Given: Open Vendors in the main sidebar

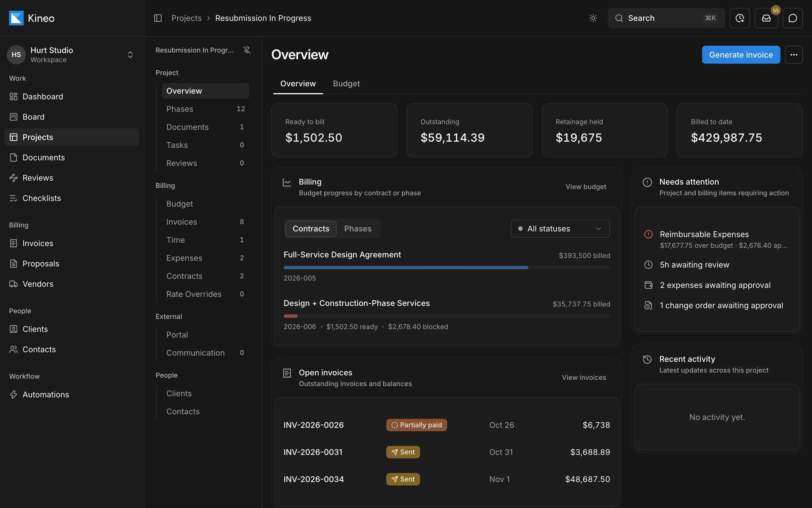Looking at the screenshot, I should tap(72, 284).
